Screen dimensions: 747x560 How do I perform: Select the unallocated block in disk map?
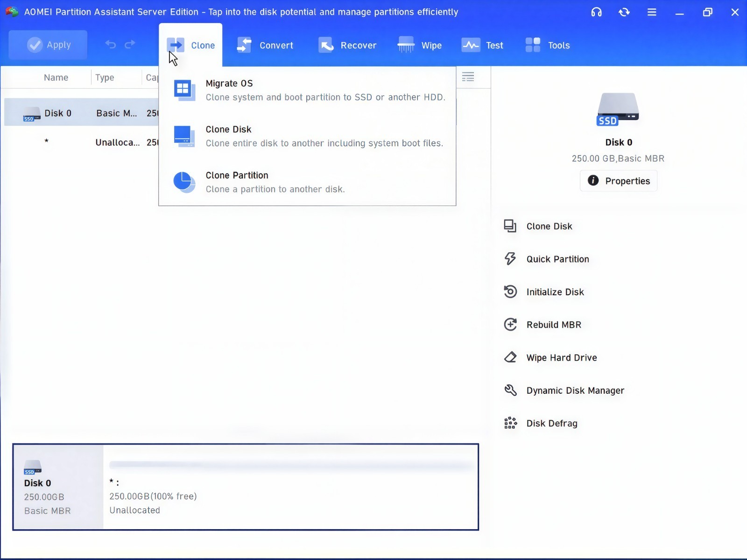pyautogui.click(x=290, y=487)
